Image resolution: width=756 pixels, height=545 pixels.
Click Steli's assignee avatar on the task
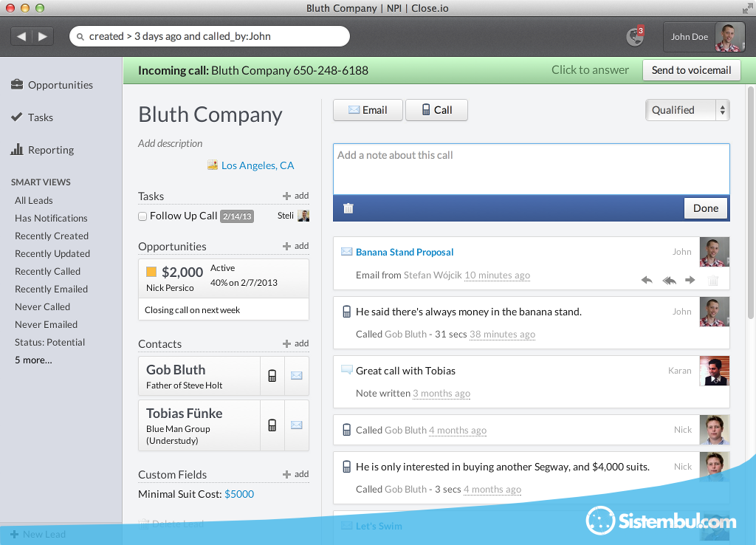[303, 216]
